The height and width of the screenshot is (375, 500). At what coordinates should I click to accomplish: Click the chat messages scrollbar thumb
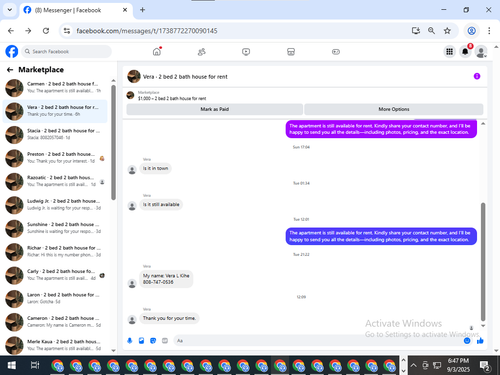(483, 262)
